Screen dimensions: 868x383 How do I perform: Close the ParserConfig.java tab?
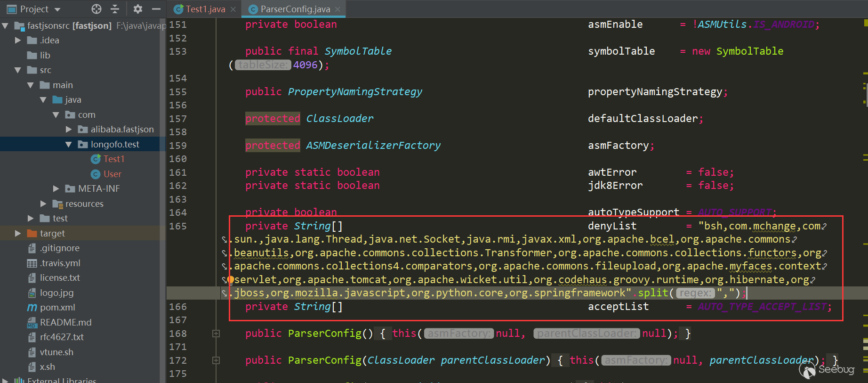[x=338, y=9]
